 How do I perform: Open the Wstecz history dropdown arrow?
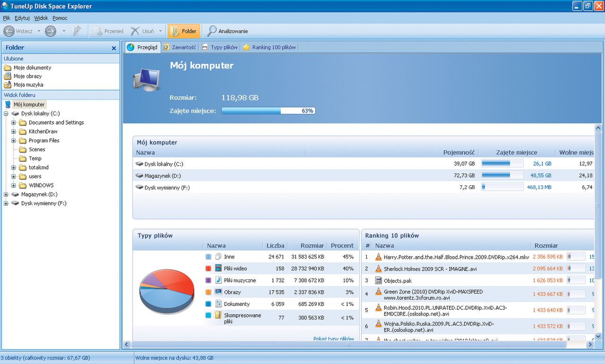(x=39, y=32)
